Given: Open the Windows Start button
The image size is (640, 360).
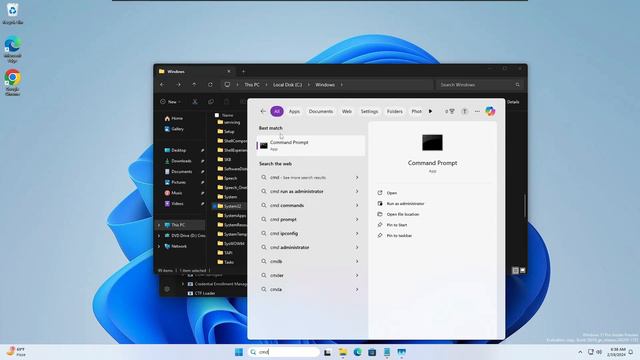Looking at the screenshot, I should click(239, 352).
